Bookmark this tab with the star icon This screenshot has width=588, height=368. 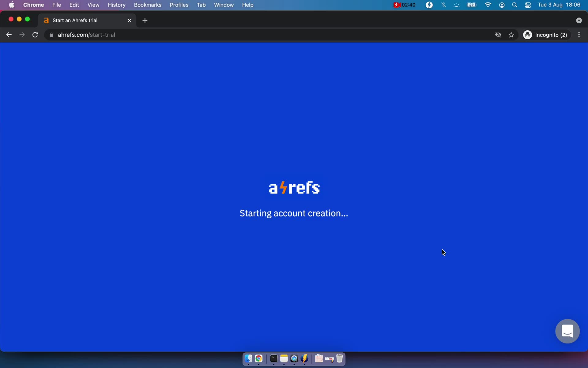coord(511,35)
